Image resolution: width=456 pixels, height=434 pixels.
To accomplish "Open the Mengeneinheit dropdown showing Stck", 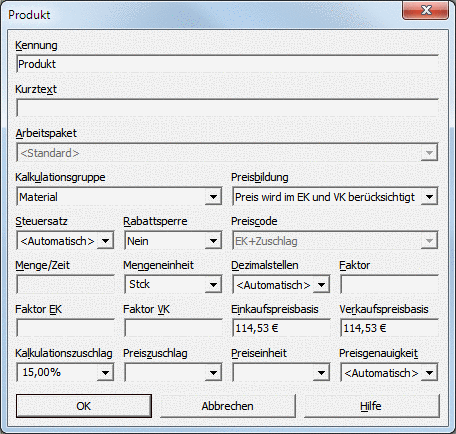I will tap(173, 285).
